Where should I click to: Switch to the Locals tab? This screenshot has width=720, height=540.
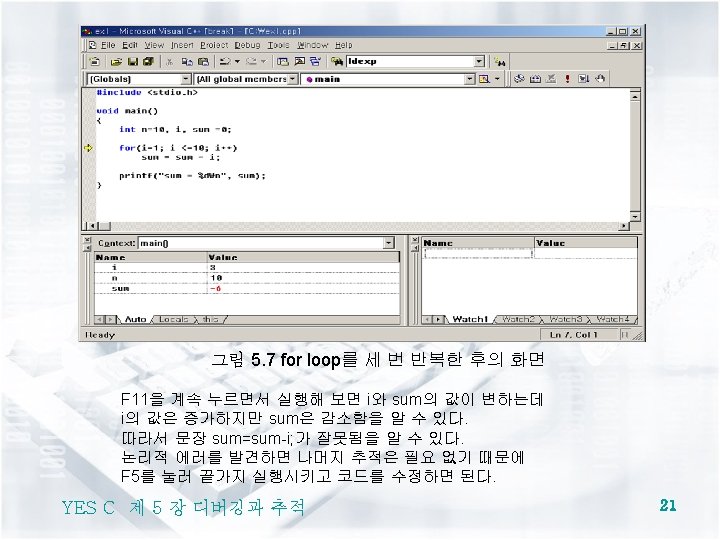click(174, 319)
